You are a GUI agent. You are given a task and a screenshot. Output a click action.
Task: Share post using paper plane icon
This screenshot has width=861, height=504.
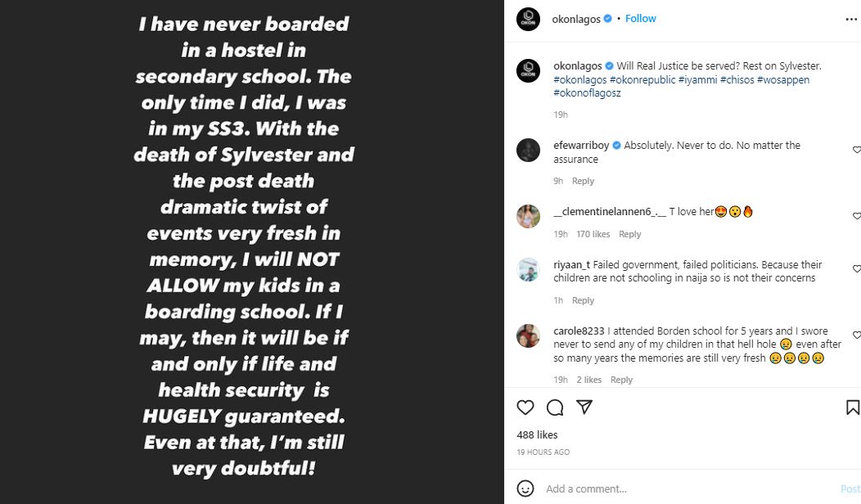584,407
